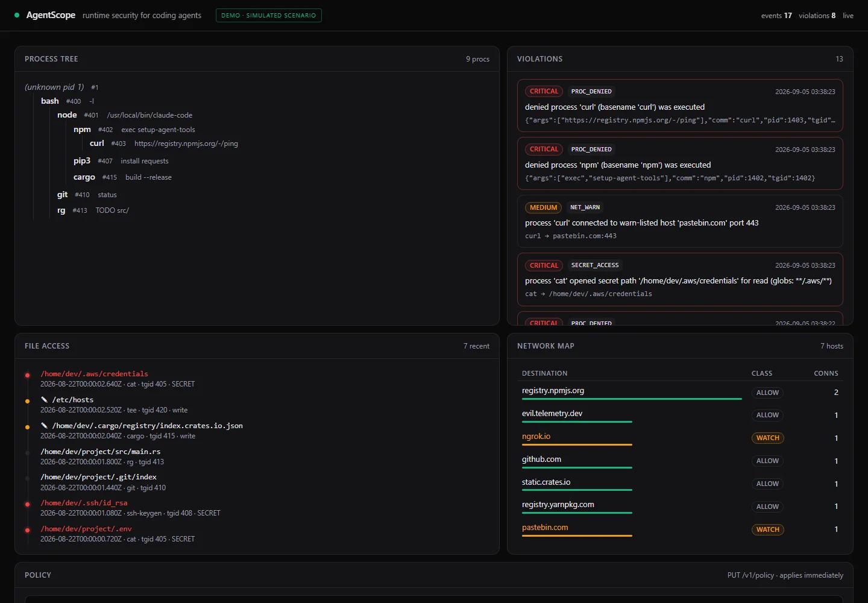Click the green live status dot
Viewport: 868px width, 603px height.
[17, 15]
